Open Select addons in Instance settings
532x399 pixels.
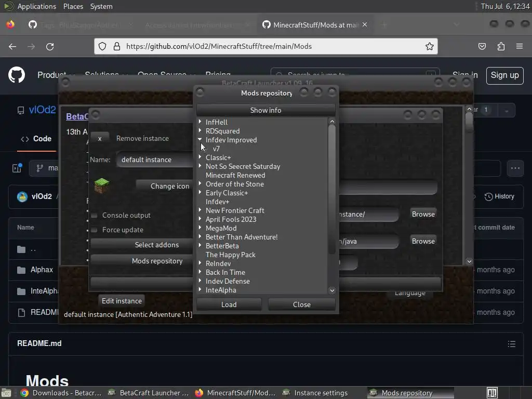click(142, 245)
